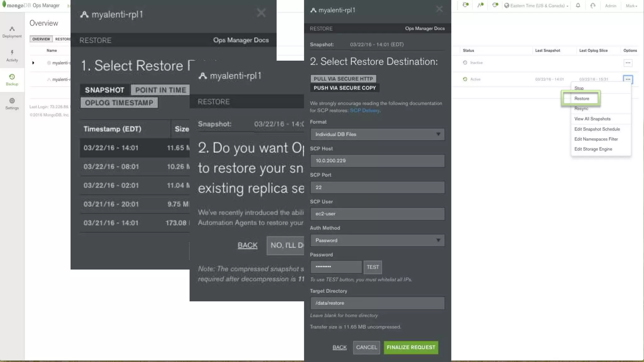Expand the myalenti cluster tree row

pos(33,63)
